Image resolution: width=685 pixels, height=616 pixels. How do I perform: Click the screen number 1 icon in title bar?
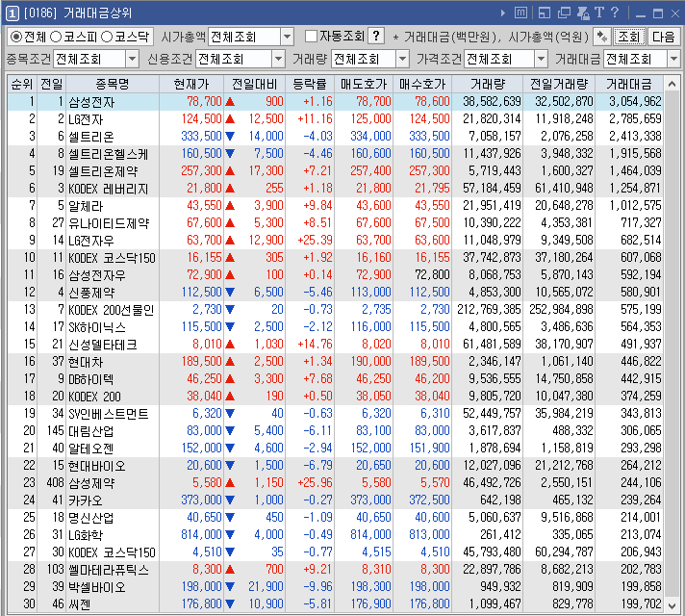coord(12,13)
